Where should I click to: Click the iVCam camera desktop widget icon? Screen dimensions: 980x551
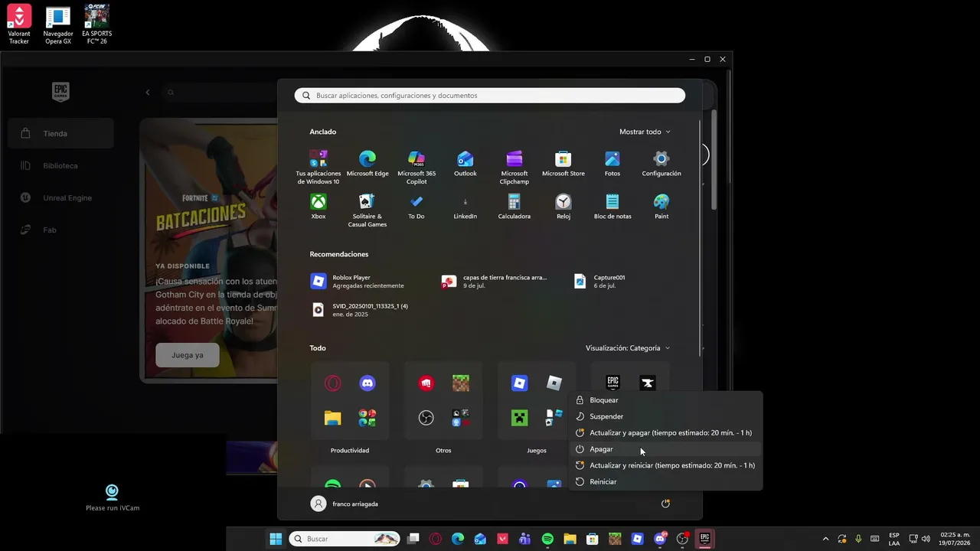tap(112, 491)
